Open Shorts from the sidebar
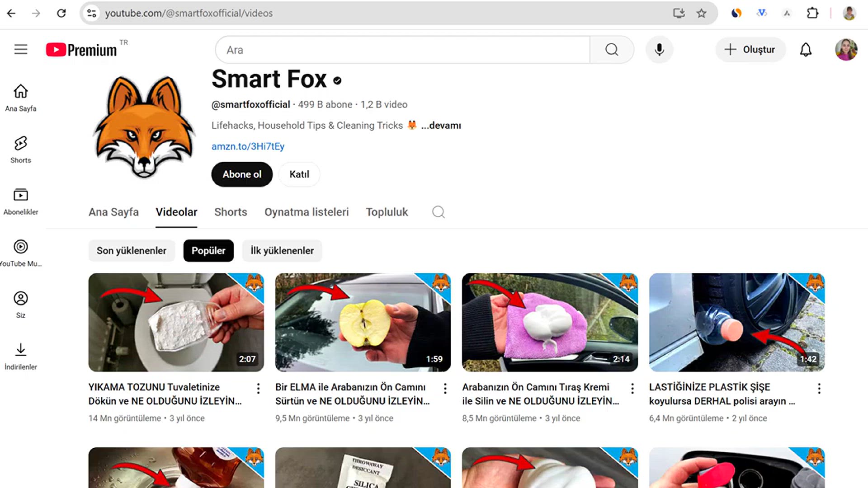This screenshot has height=488, width=868. click(x=21, y=150)
